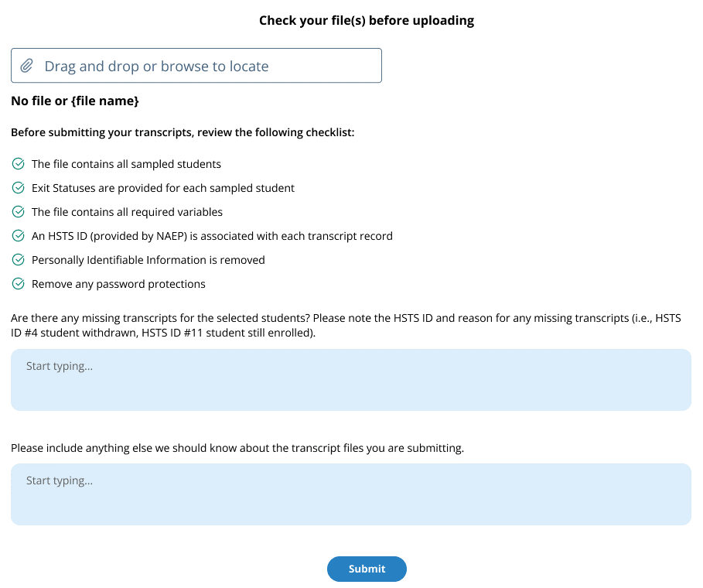Focus the missing transcripts text area
The width and height of the screenshot is (703, 588).
[350, 380]
